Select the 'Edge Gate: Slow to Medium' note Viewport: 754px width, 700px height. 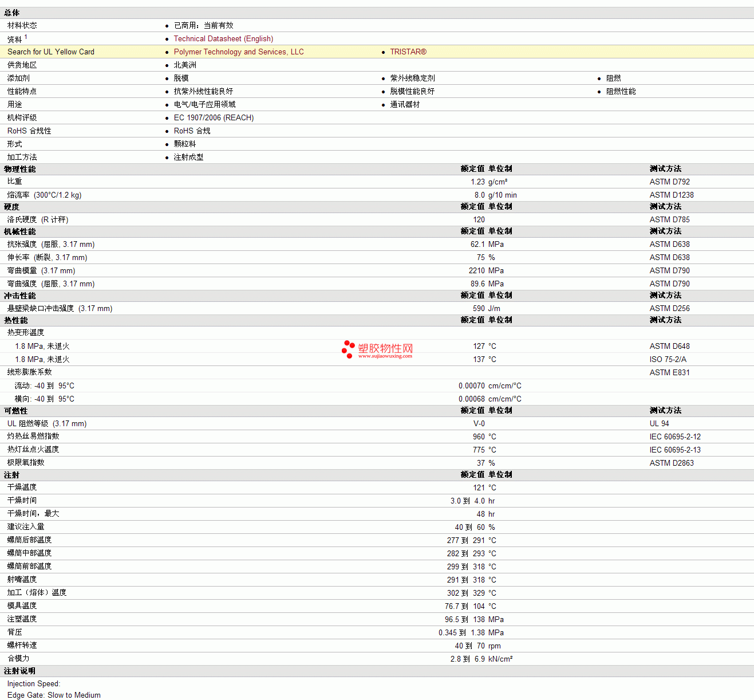[x=54, y=695]
